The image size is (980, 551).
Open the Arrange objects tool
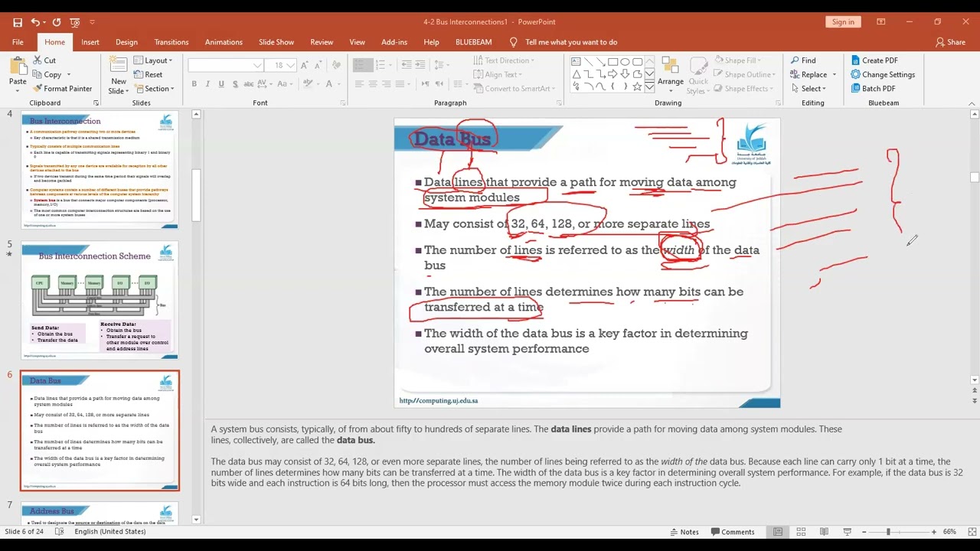tap(670, 75)
